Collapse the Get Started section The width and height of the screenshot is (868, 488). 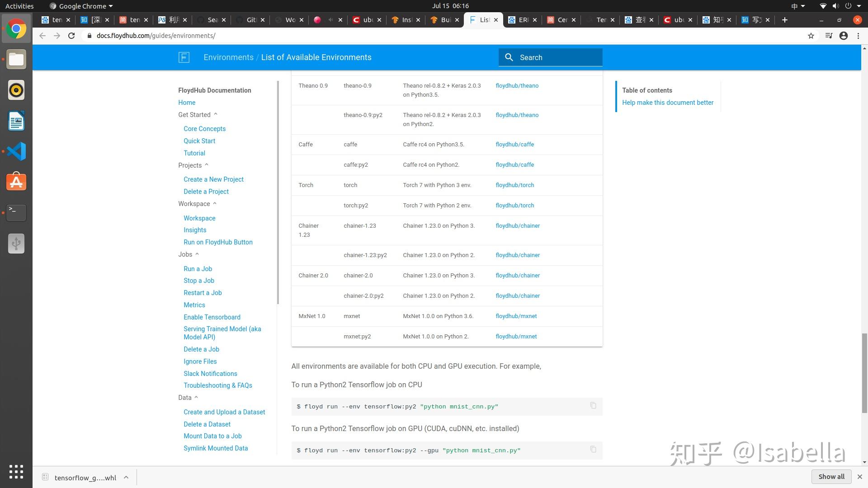click(x=216, y=114)
